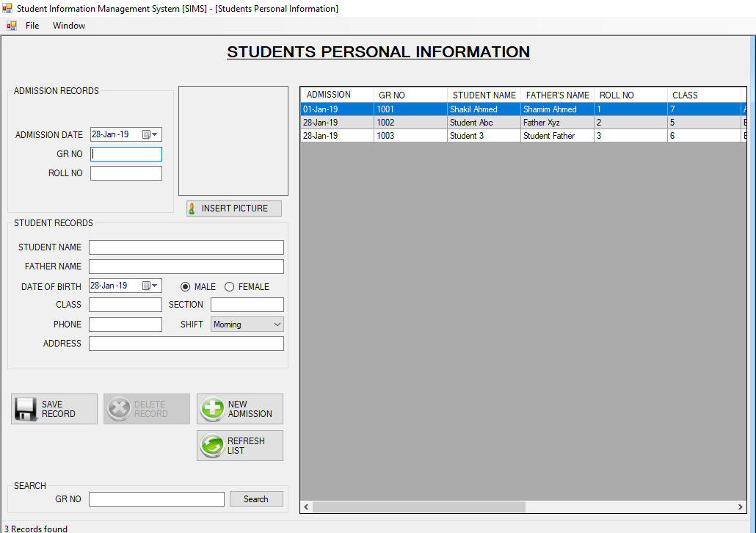Click the New Admission button
The height and width of the screenshot is (533, 756).
tap(239, 409)
